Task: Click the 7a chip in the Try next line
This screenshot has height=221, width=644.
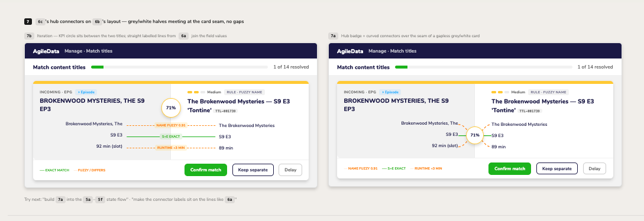Action: pos(60,200)
